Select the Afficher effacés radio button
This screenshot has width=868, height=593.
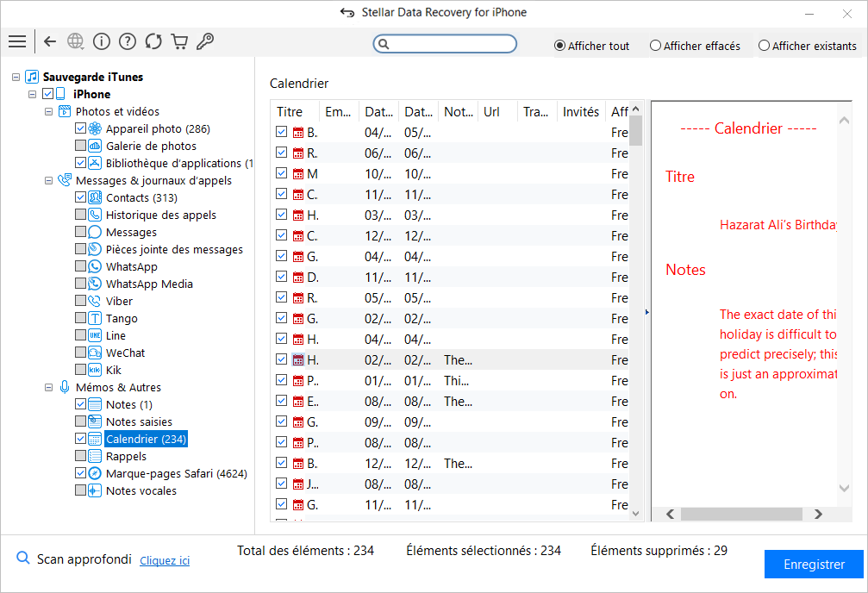(x=655, y=46)
